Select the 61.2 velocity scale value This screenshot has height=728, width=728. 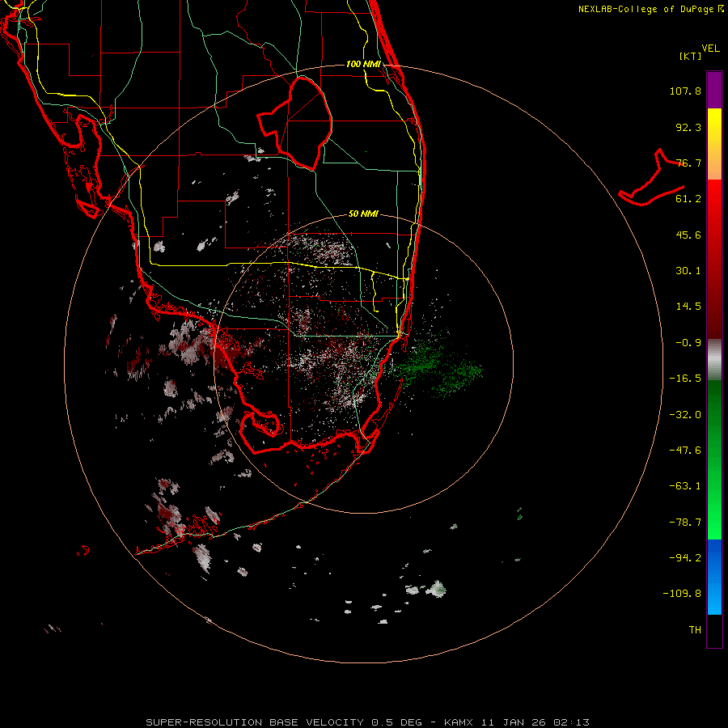click(688, 199)
